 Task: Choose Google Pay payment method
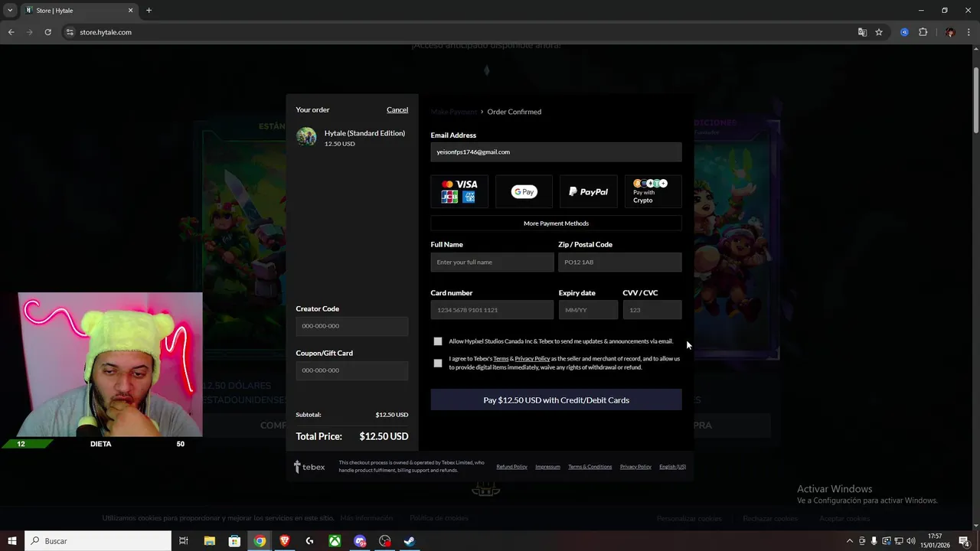point(524,191)
